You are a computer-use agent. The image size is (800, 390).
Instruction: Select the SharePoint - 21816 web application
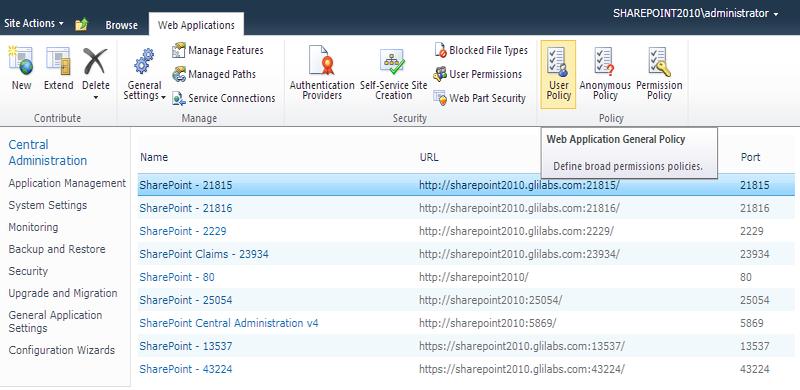point(186,208)
